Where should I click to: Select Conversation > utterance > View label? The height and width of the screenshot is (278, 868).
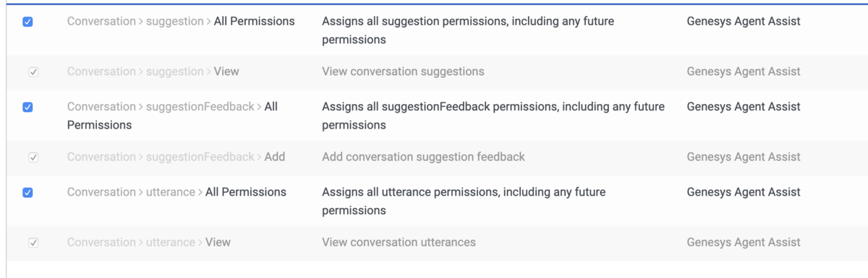(149, 242)
